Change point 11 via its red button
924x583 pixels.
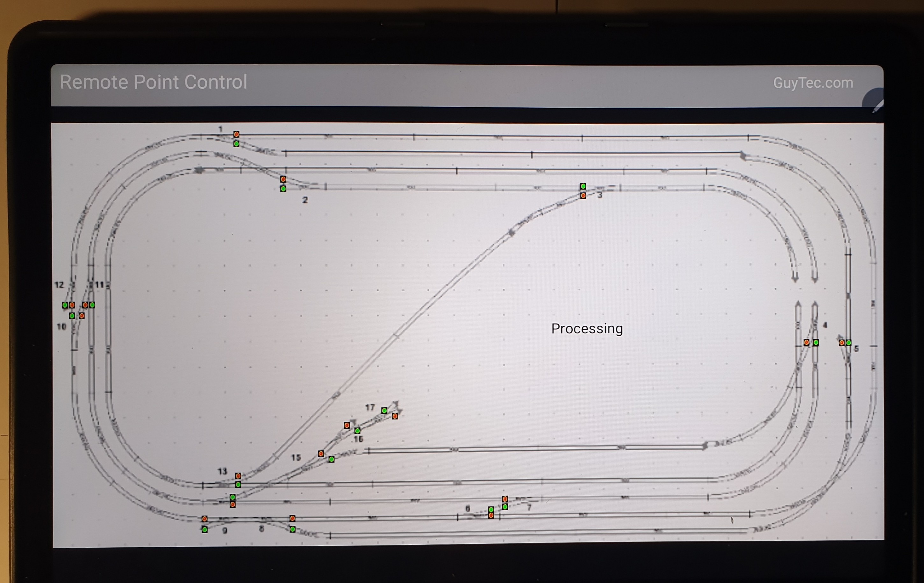85,305
